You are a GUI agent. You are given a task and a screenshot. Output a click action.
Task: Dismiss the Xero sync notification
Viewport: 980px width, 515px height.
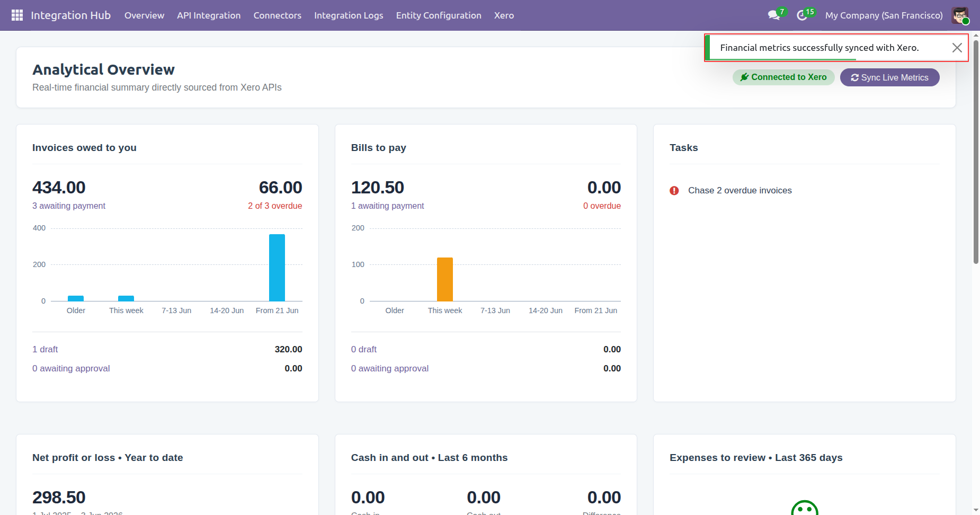tap(957, 48)
